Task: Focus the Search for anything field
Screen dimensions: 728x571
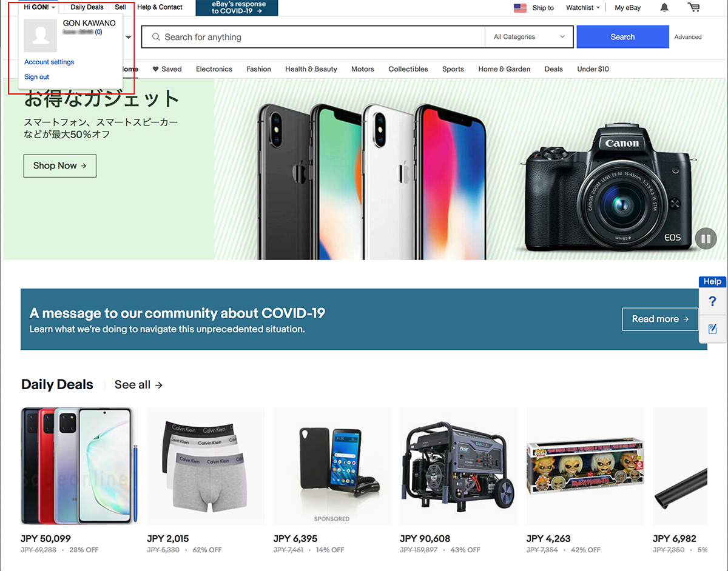Action: [314, 37]
